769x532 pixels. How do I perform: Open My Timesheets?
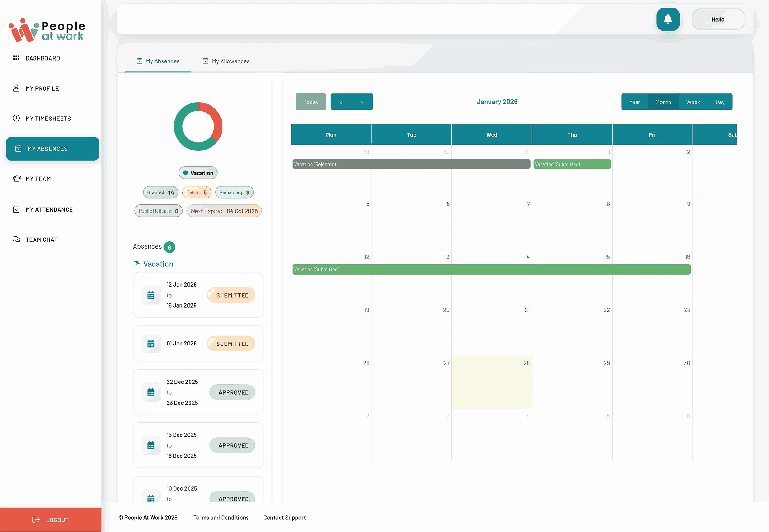click(x=48, y=118)
